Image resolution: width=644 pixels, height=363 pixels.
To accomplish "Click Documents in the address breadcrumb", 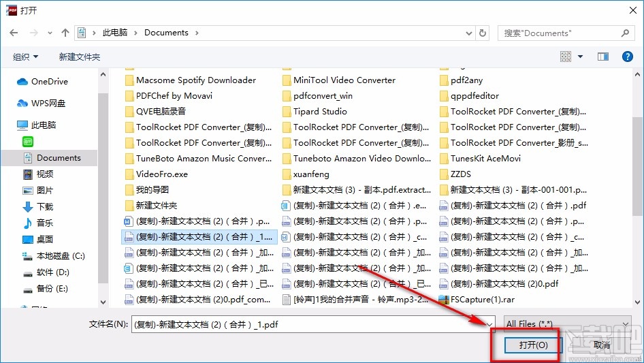I will (x=166, y=33).
